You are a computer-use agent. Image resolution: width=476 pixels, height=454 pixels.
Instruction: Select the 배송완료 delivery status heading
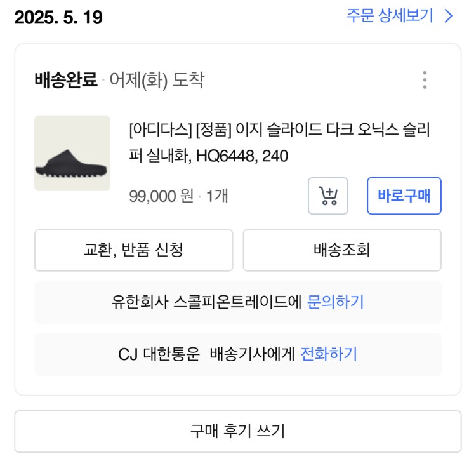pos(66,80)
